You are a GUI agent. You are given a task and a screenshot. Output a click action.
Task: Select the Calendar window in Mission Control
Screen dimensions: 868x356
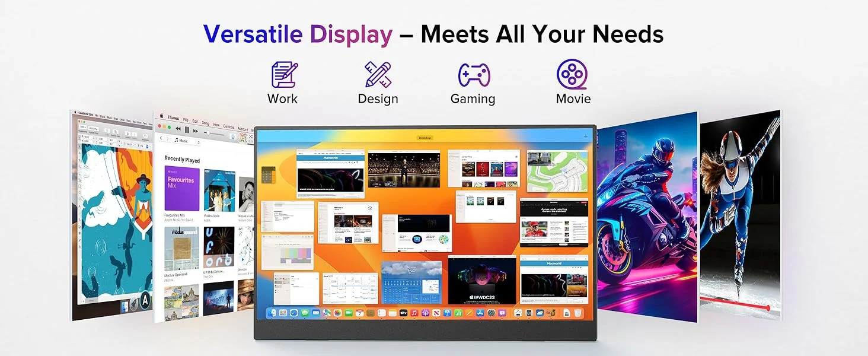tap(350, 288)
